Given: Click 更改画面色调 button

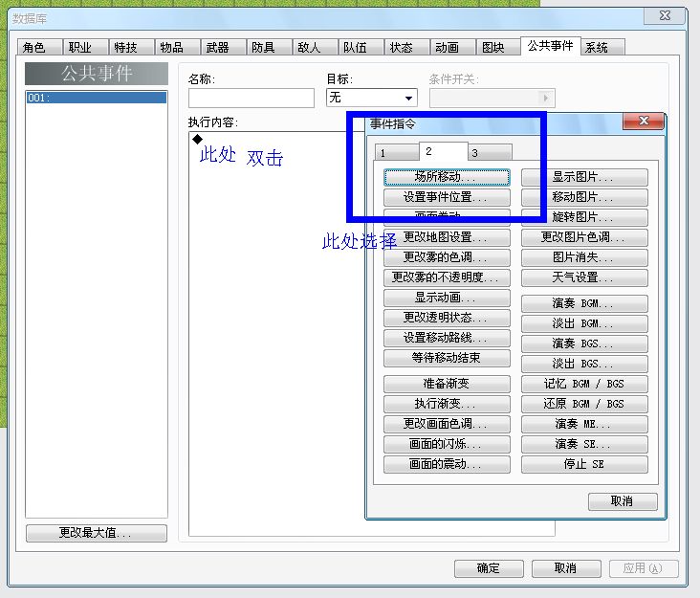Looking at the screenshot, I should tap(447, 424).
